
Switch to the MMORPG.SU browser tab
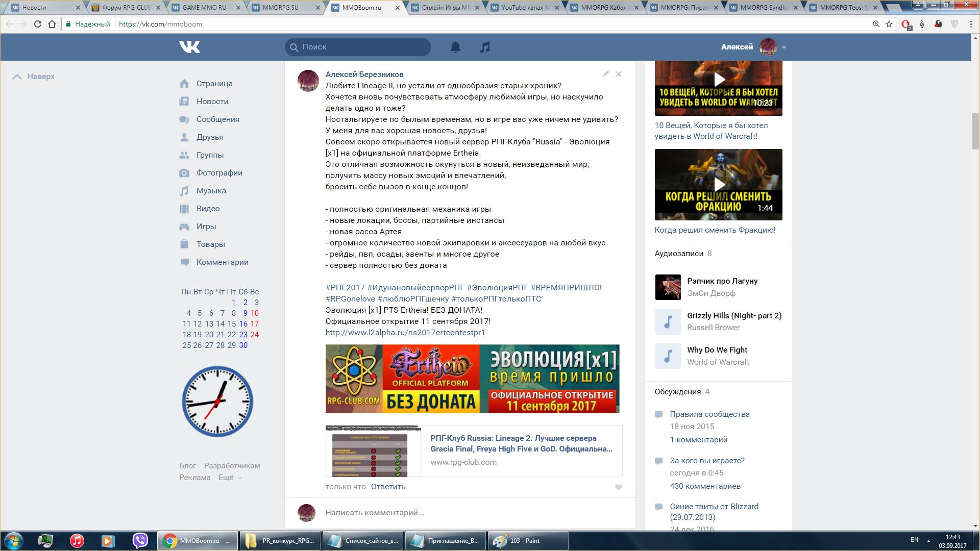point(284,8)
